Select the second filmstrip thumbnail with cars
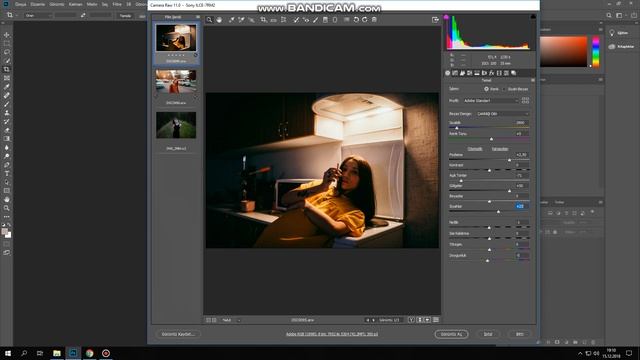This screenshot has width=640, height=360. point(176,82)
